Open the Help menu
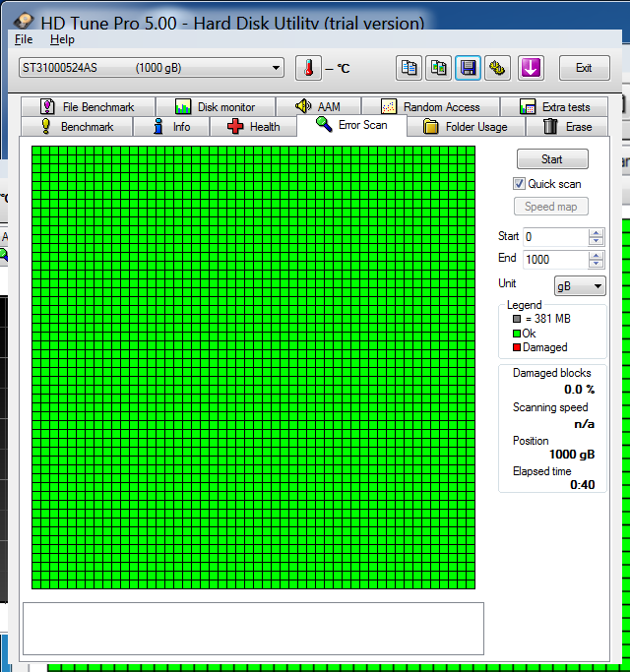 tap(62, 39)
